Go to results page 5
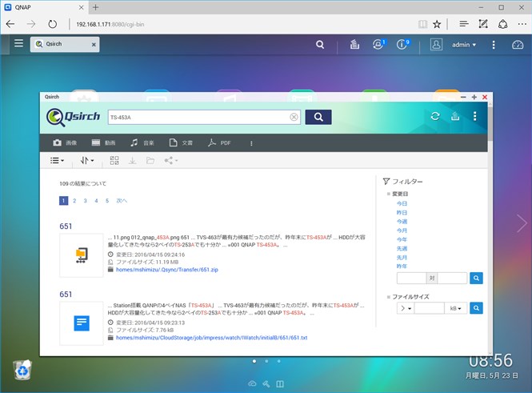The image size is (532, 393). [107, 201]
